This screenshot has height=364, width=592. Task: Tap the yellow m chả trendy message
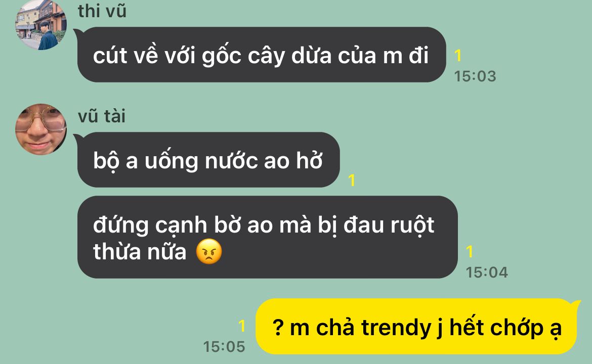pos(416,326)
